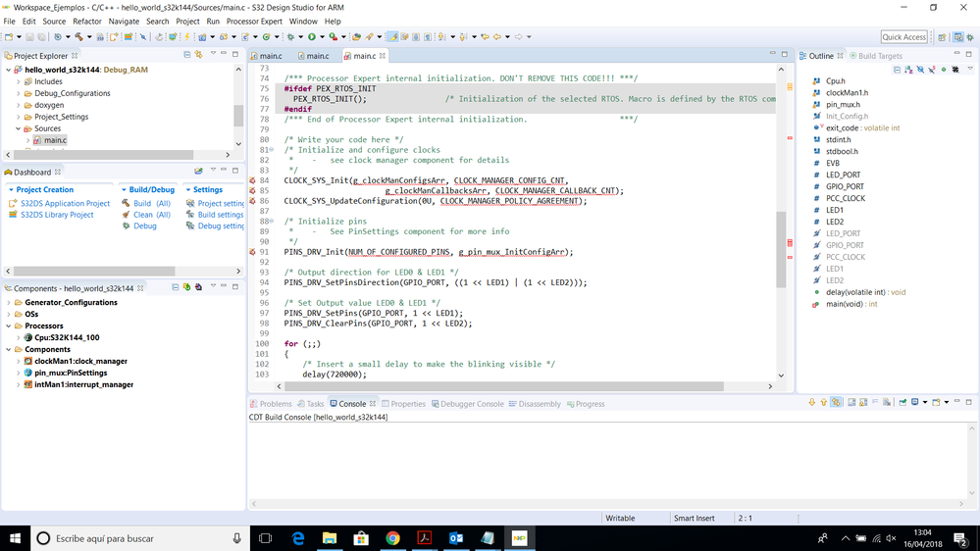Switch to Debugger Console tab
The height and width of the screenshot is (551, 980).
467,404
